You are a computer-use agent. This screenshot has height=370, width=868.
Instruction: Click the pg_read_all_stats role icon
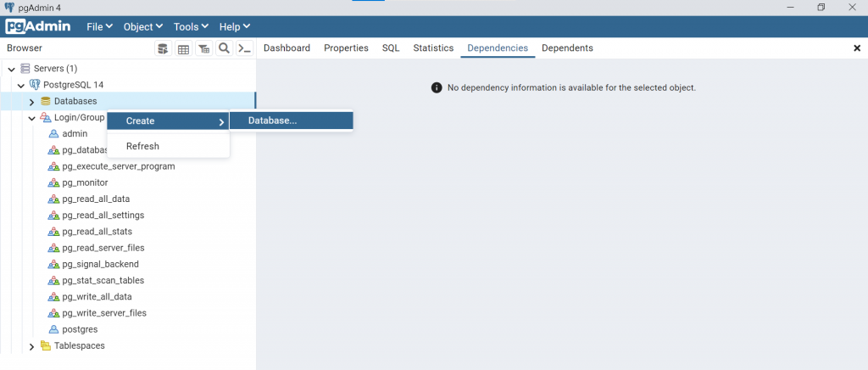click(x=53, y=232)
